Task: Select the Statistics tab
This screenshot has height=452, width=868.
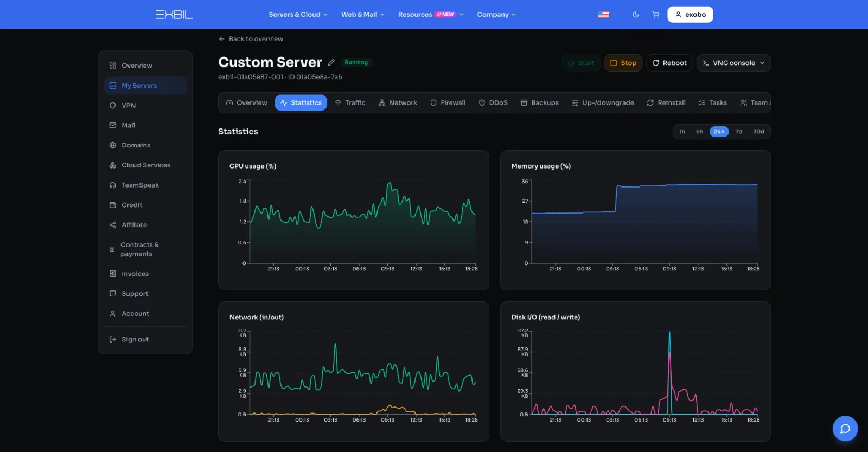Action: point(301,103)
